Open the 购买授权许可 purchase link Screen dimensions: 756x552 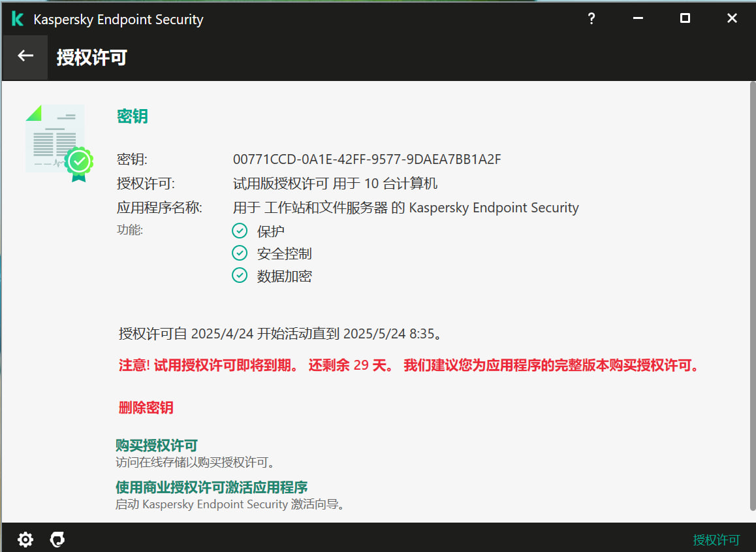point(157,446)
